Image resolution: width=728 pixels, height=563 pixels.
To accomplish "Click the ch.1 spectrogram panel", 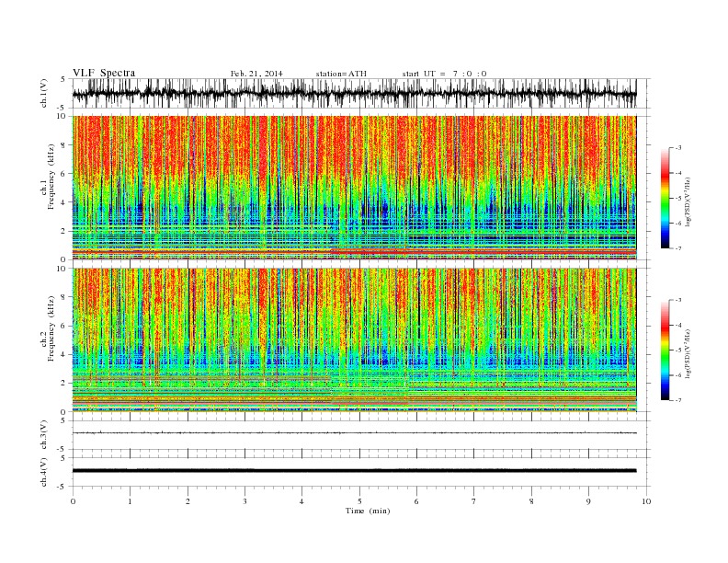I will point(355,188).
